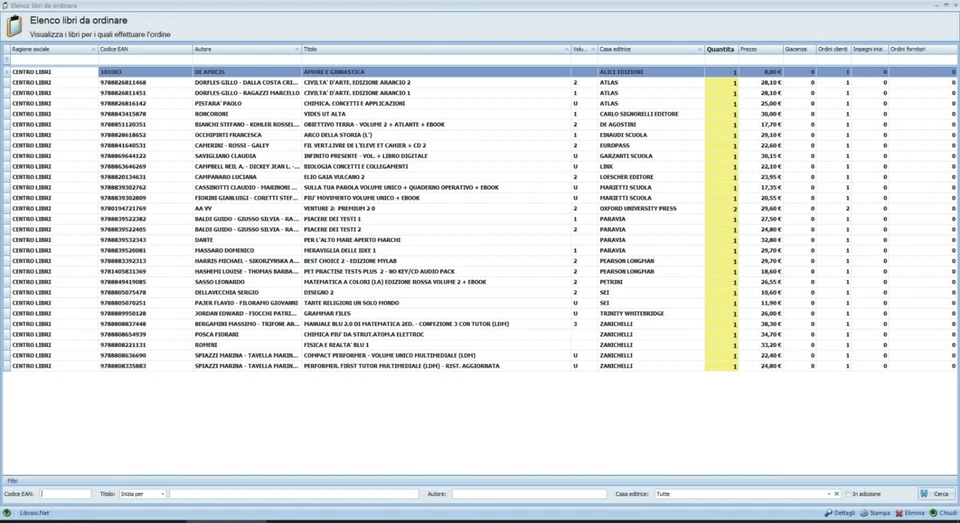Screen dimensions: 960x523
Task: Select PET PRACTISE TESTS PLUS 2 title
Action: [x=435, y=271]
